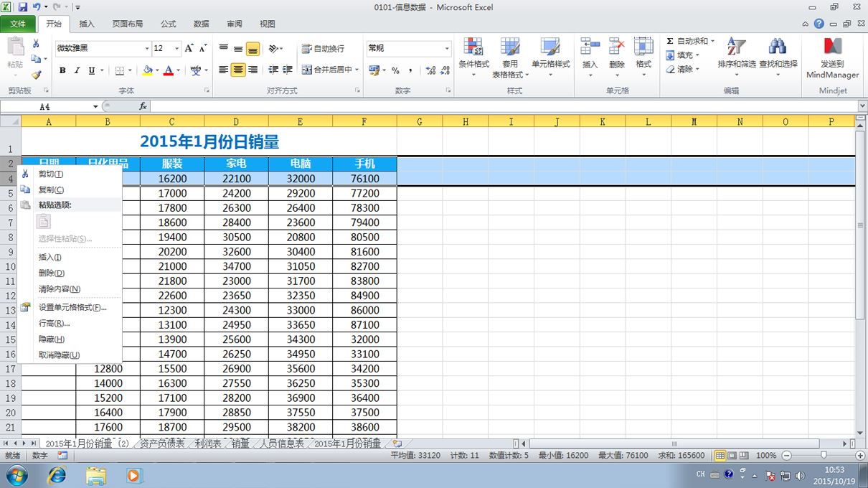This screenshot has width=868, height=488.
Task: Apply comma style number format
Action: click(x=410, y=70)
